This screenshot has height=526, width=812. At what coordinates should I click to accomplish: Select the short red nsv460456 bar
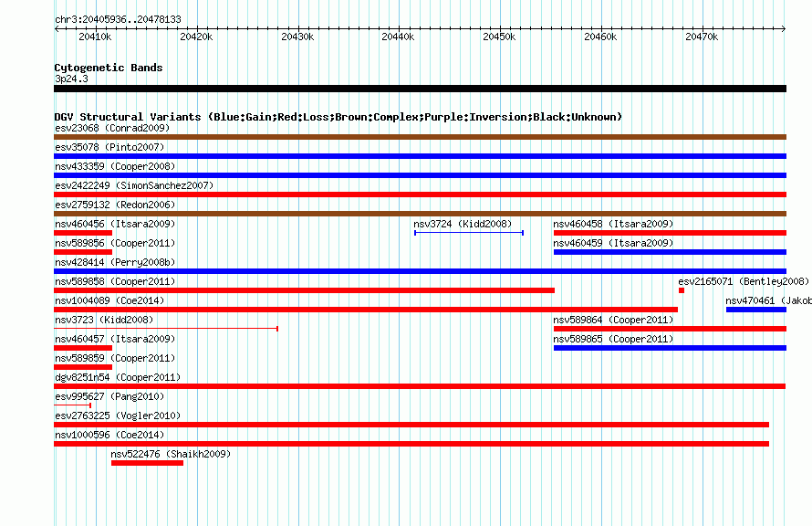(83, 233)
